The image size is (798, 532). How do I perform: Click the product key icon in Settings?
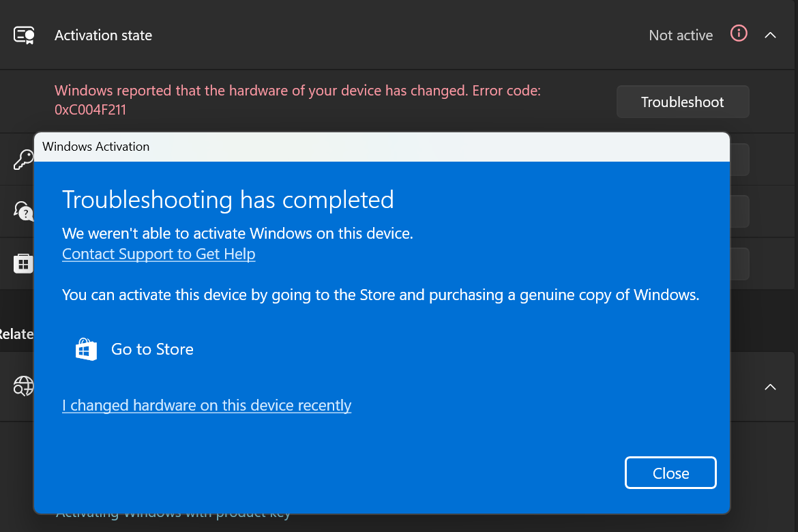[x=23, y=160]
